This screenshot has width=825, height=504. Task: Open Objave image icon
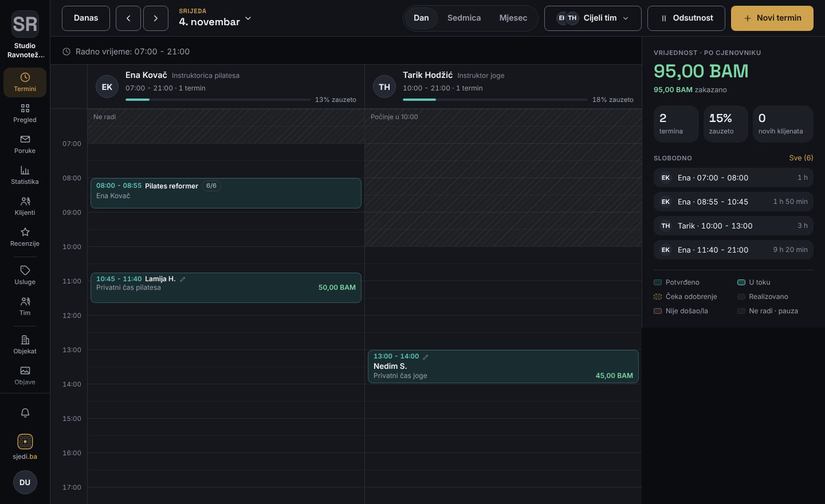click(x=25, y=371)
